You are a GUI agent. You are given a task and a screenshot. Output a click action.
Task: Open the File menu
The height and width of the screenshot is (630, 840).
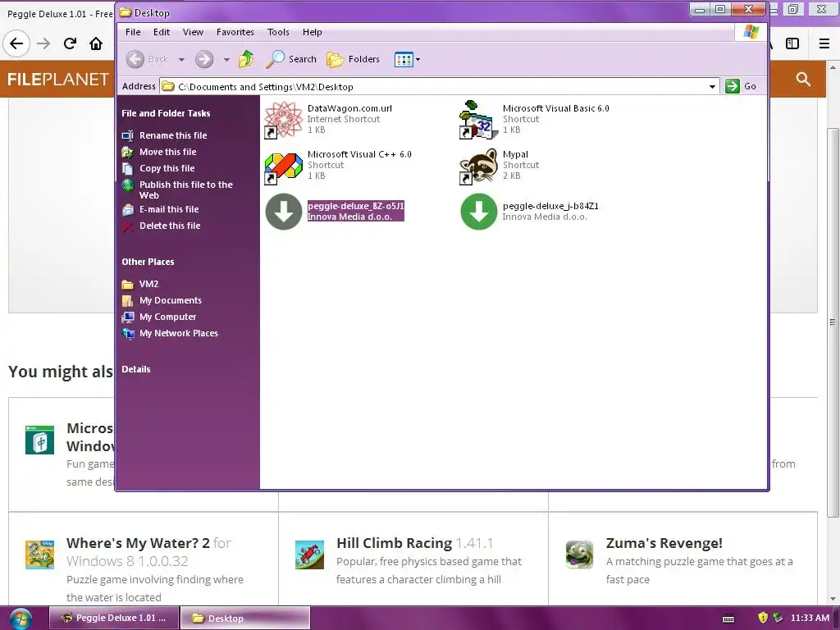[x=133, y=32]
